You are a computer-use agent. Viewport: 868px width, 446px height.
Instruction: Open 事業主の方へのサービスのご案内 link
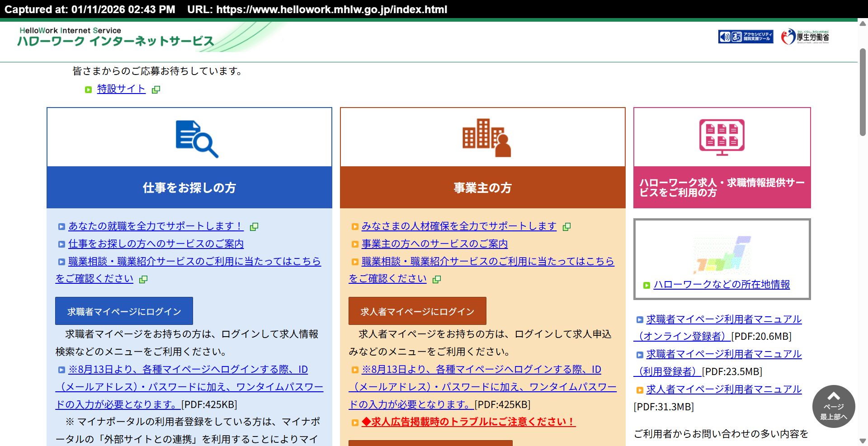pos(435,244)
